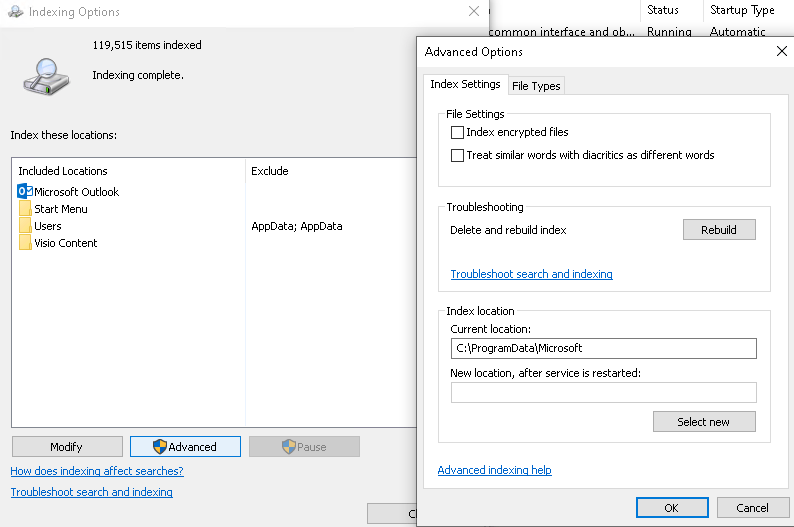Click Select new button for index location

(x=704, y=422)
